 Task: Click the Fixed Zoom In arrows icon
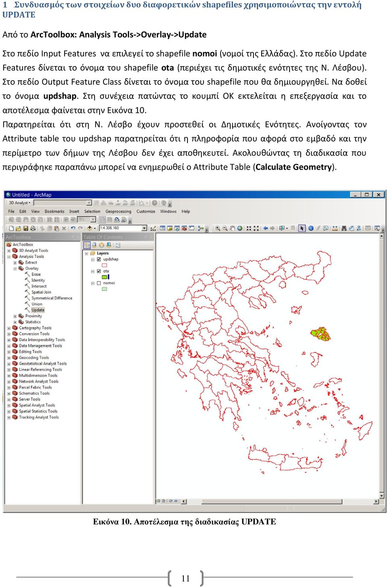pos(249,228)
